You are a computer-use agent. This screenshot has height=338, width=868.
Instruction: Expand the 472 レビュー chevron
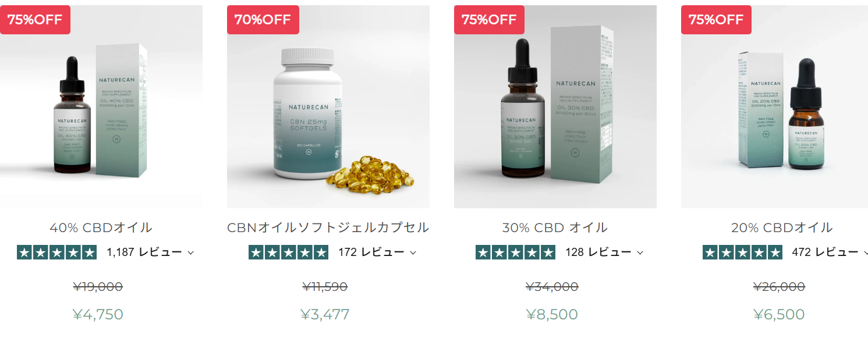pos(866,253)
